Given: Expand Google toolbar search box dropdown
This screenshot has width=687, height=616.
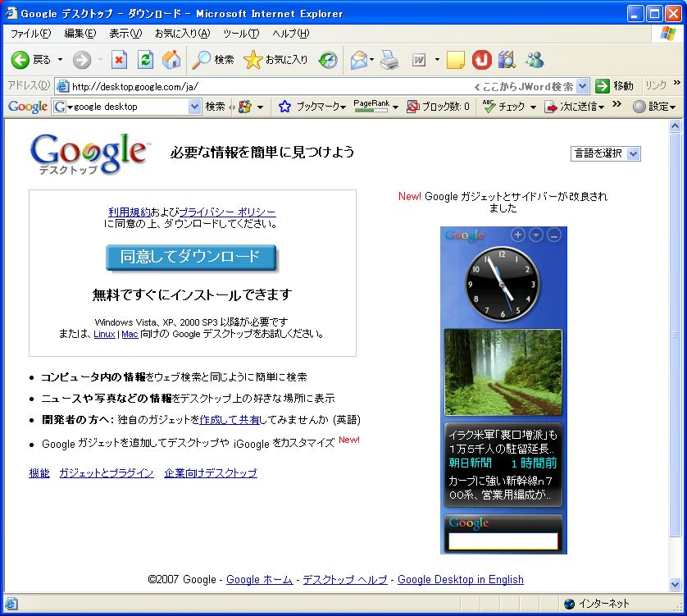Looking at the screenshot, I should click(194, 107).
